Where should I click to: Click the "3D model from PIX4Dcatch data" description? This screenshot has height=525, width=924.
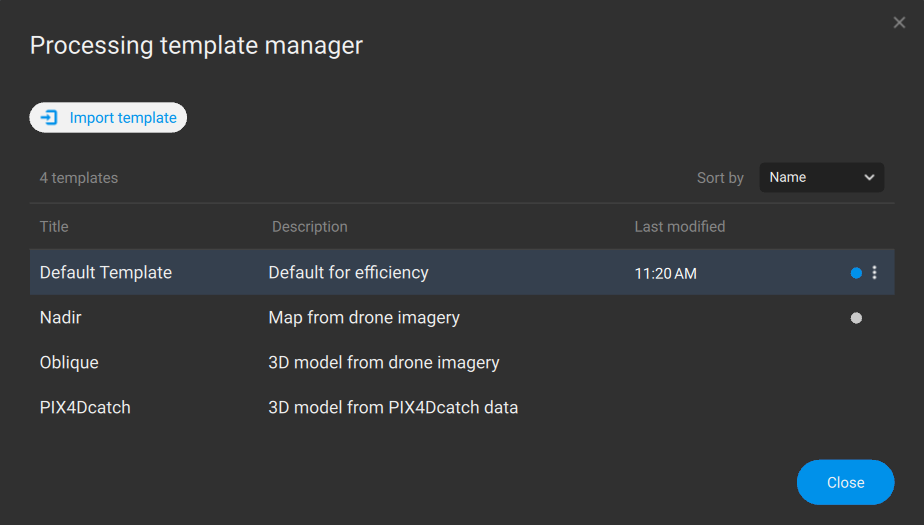click(x=393, y=407)
